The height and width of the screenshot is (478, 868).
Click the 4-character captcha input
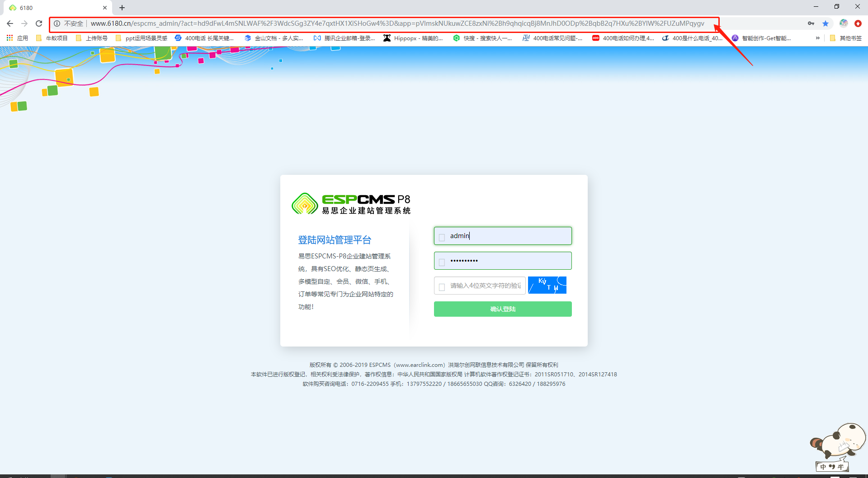click(480, 286)
